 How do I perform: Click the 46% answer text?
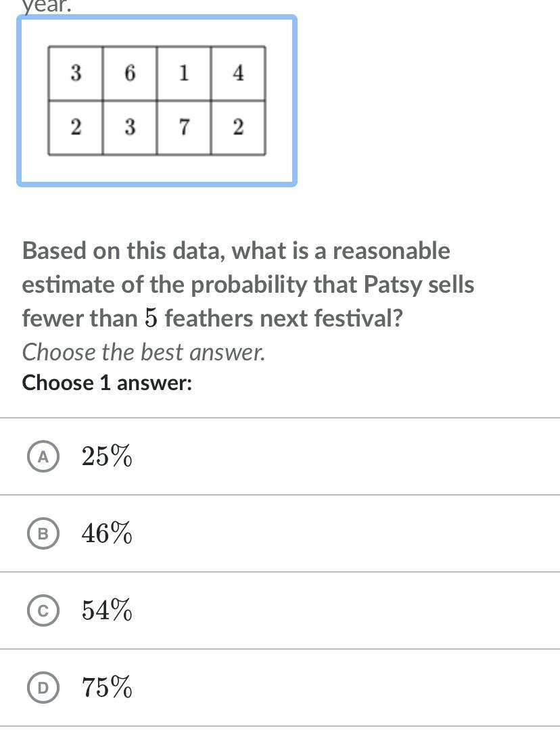pos(107,534)
